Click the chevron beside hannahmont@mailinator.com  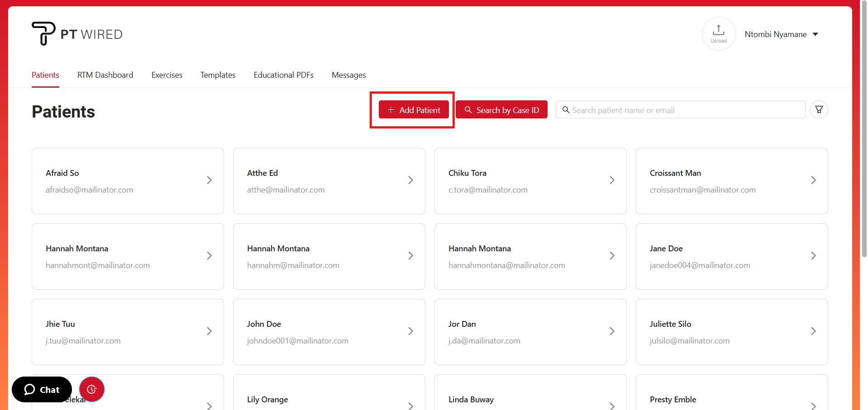pos(209,256)
